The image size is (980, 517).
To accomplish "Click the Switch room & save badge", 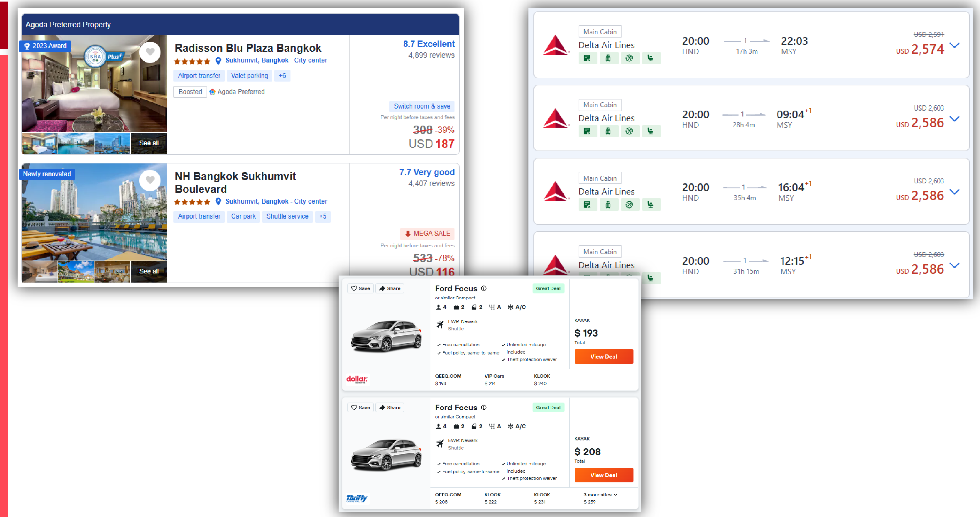I will 422,106.
